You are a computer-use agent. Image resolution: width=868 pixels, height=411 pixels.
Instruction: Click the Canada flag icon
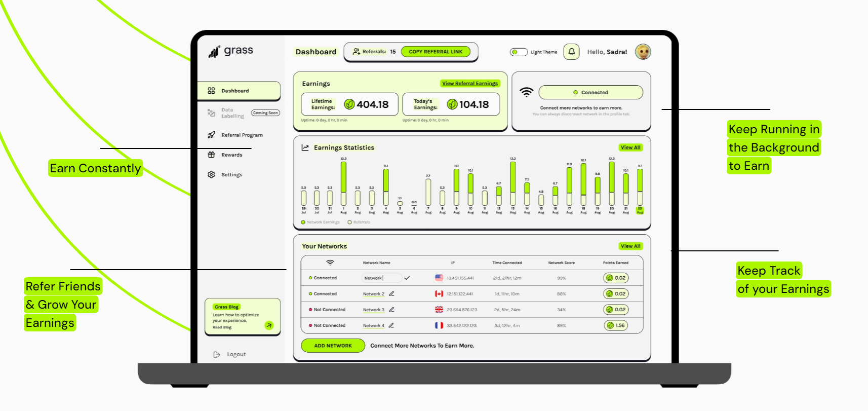439,294
